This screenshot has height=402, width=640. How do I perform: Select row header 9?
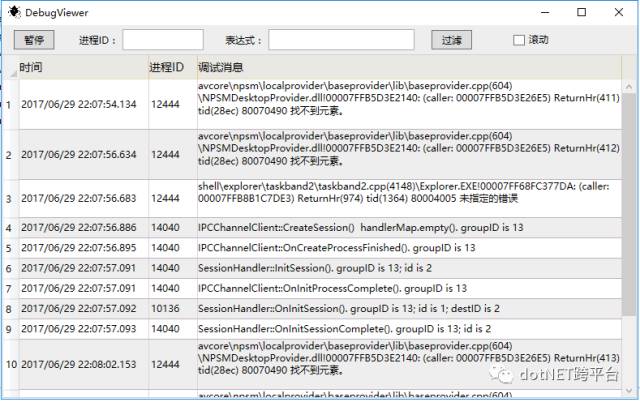point(11,329)
